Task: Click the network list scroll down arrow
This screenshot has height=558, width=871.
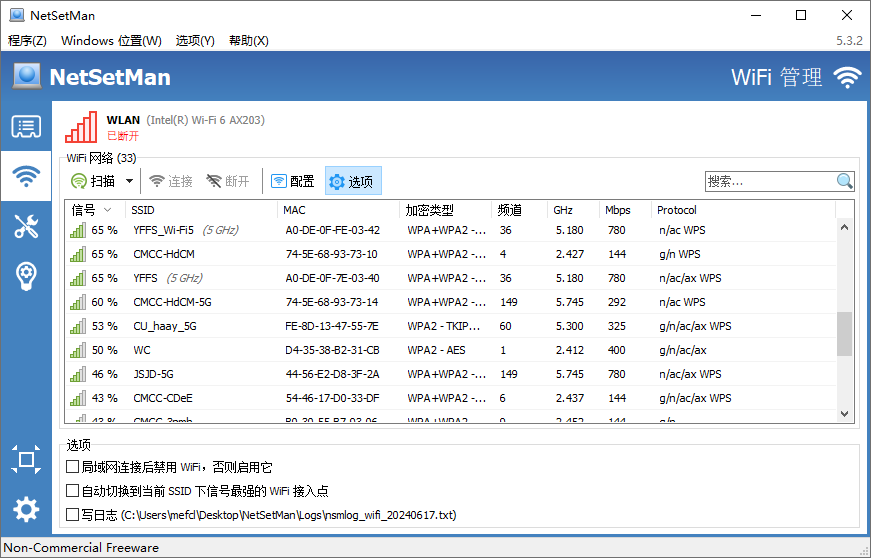Action: tap(844, 414)
